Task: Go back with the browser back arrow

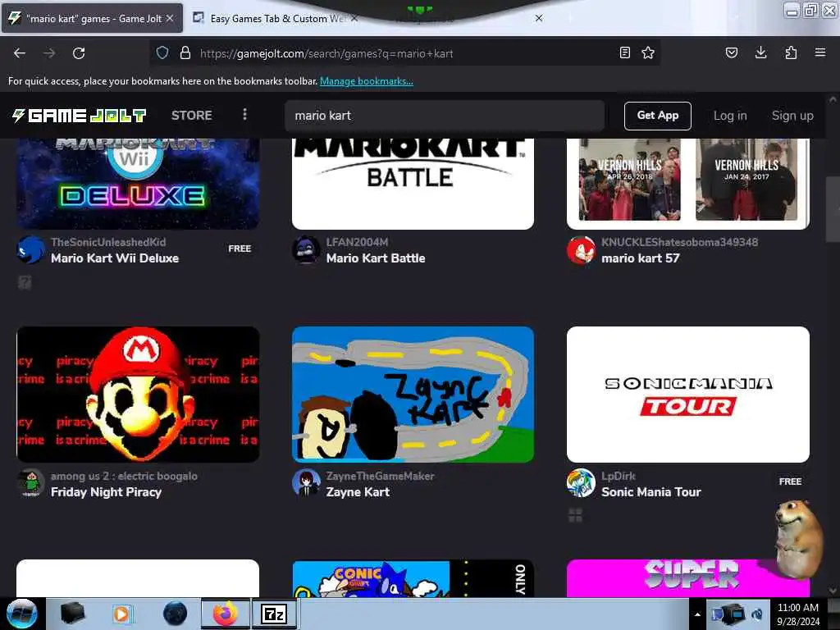Action: point(20,53)
